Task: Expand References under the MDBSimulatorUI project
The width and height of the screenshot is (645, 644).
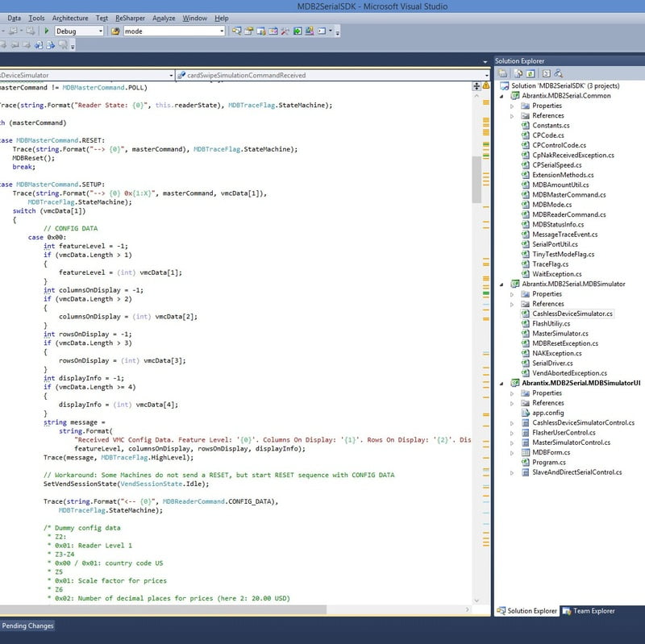Action: [x=513, y=403]
